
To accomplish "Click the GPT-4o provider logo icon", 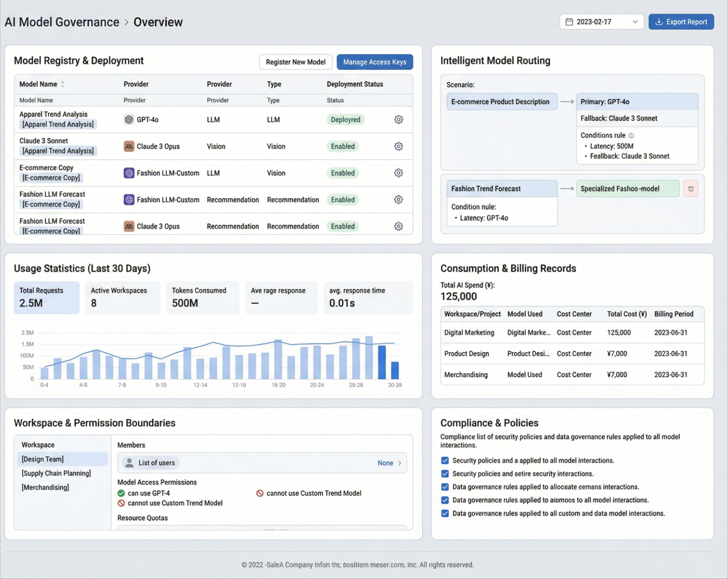I will [129, 119].
